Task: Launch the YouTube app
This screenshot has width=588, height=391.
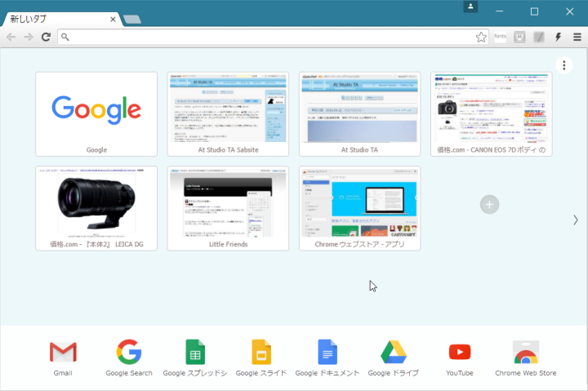Action: click(x=460, y=352)
